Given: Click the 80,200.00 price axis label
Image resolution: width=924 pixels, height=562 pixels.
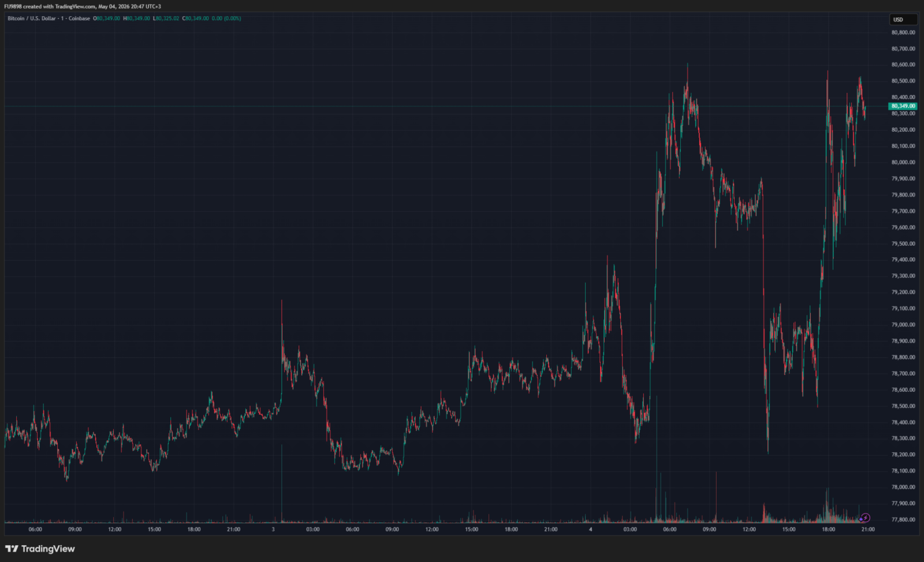Looking at the screenshot, I should (x=903, y=130).
